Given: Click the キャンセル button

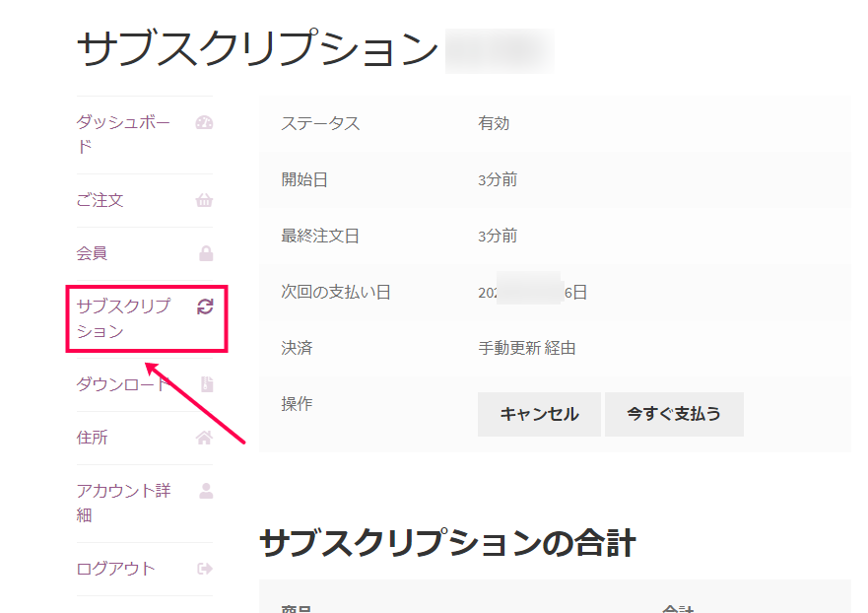Looking at the screenshot, I should (x=539, y=414).
